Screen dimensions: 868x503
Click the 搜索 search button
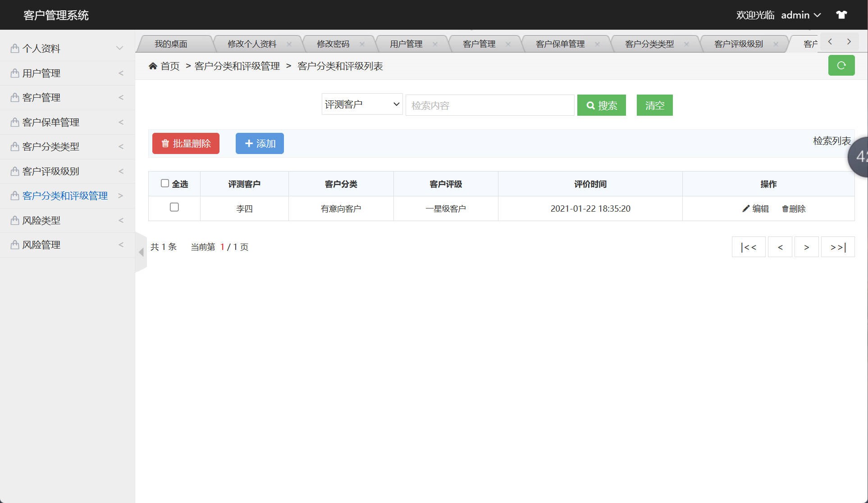point(601,105)
